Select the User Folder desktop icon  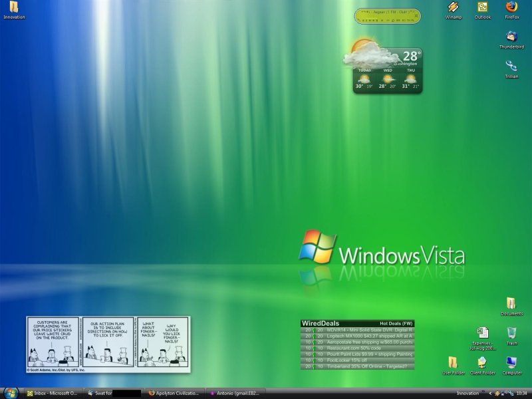tap(454, 362)
